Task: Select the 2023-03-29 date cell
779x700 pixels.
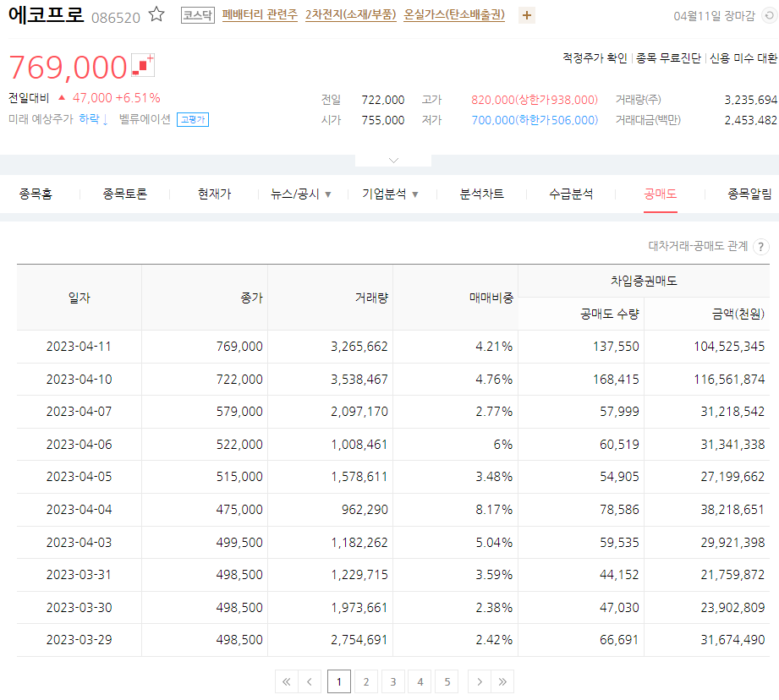Action: [79, 639]
